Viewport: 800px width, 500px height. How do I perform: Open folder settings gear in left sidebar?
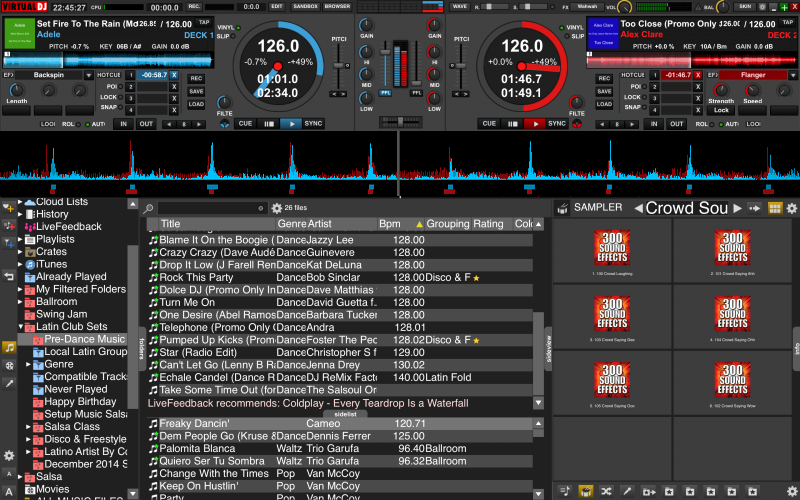9,456
